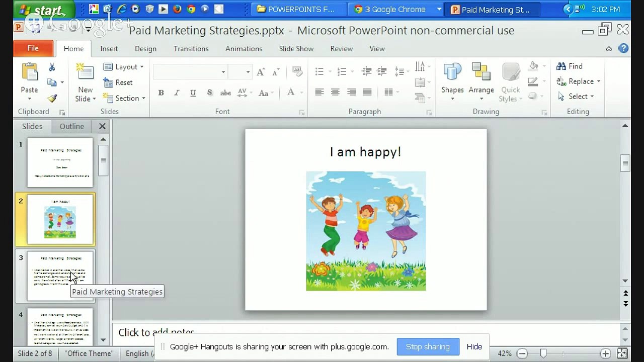Screen dimensions: 644x362
Task: Click the decrease indent icon
Action: (366, 71)
